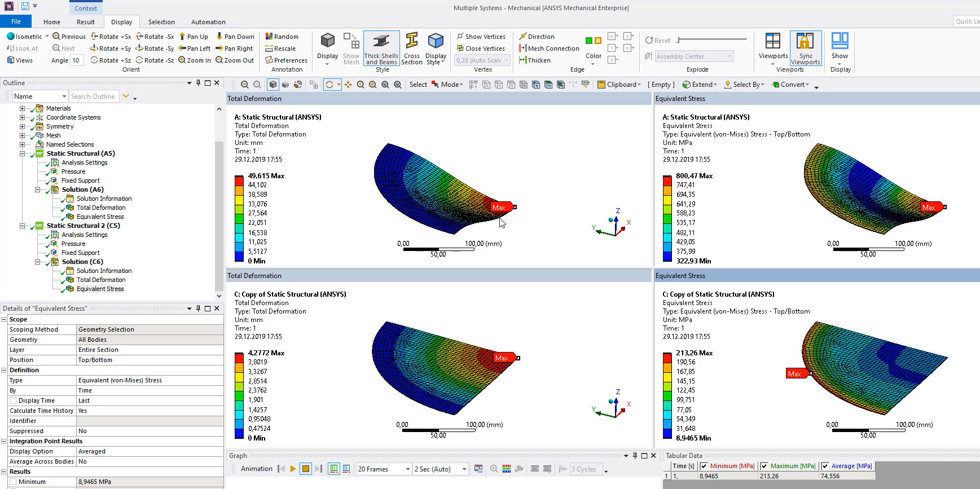The height and width of the screenshot is (489, 980).
Task: Click the Explode slider track
Action: (x=712, y=39)
